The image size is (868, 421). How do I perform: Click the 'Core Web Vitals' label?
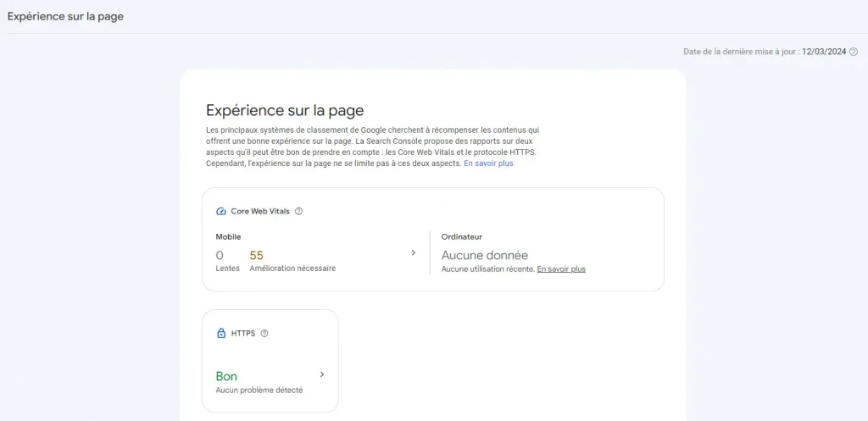[x=260, y=211]
